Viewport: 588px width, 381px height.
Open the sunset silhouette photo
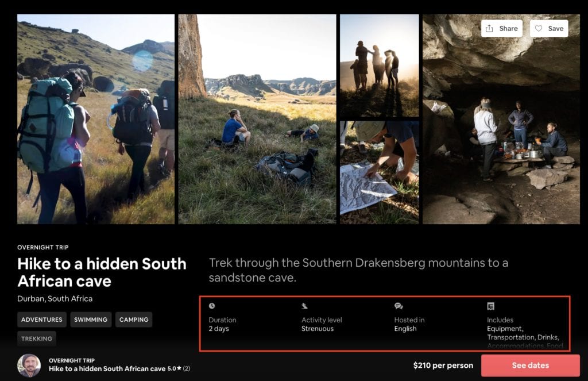tap(379, 66)
